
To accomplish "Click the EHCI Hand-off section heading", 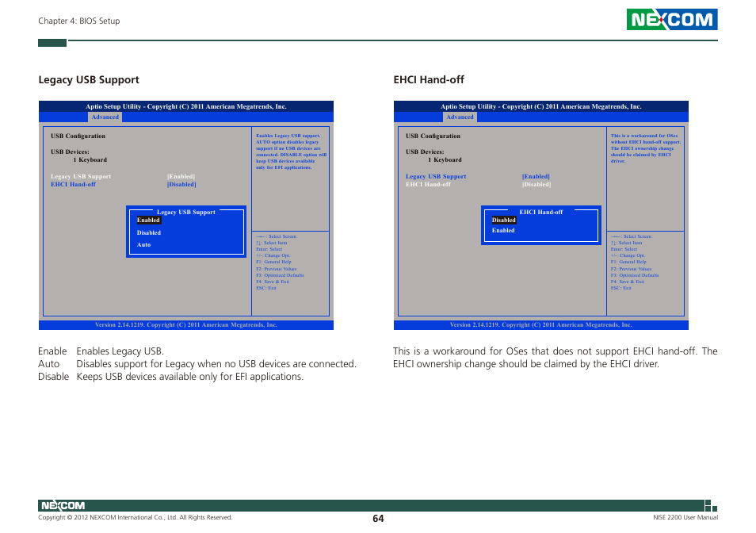I will [429, 80].
